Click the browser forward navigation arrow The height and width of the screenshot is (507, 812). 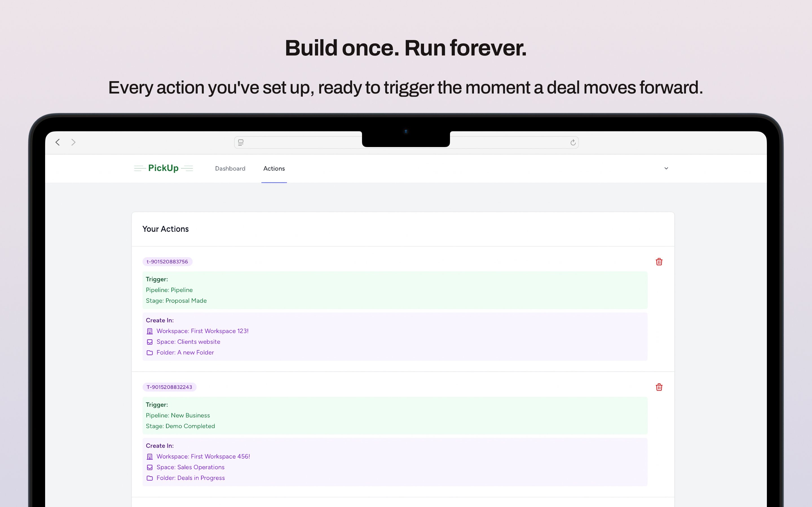(73, 142)
